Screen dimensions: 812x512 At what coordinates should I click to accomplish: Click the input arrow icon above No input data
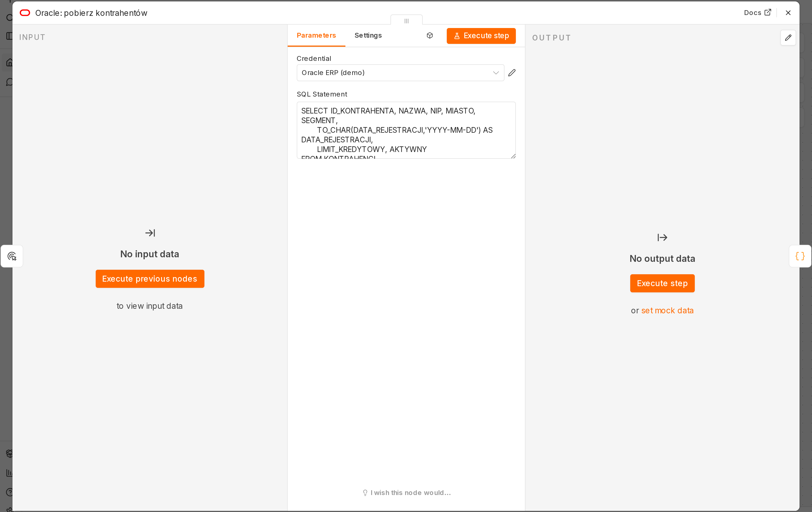150,233
